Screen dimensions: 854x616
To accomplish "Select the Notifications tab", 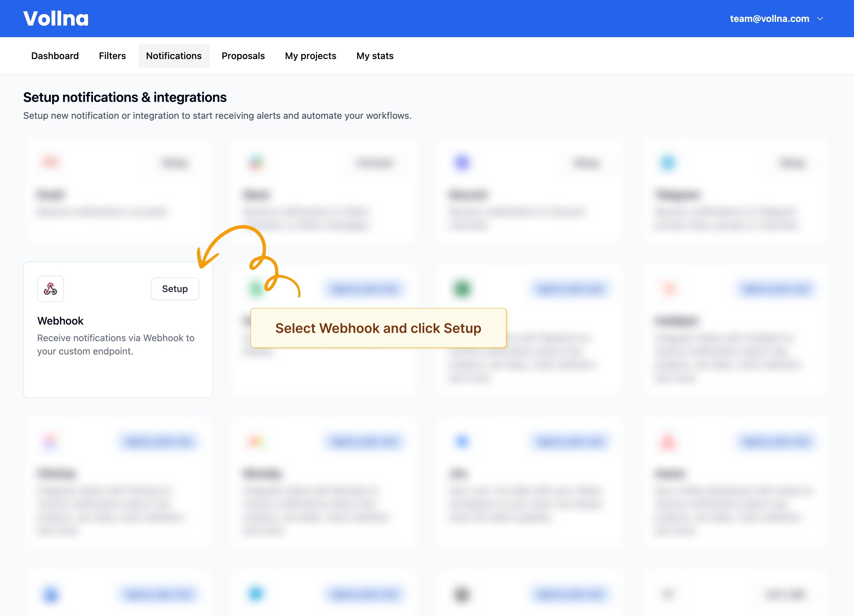I will click(174, 56).
